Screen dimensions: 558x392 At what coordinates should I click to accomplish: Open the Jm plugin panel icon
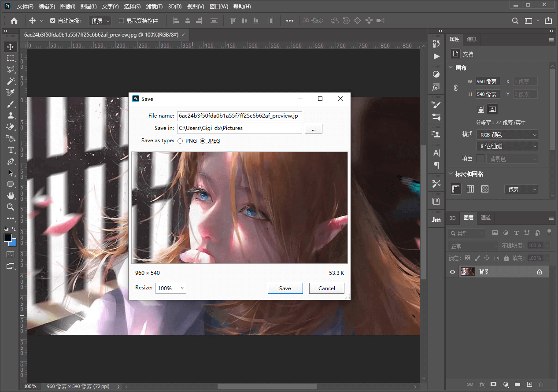[x=436, y=219]
